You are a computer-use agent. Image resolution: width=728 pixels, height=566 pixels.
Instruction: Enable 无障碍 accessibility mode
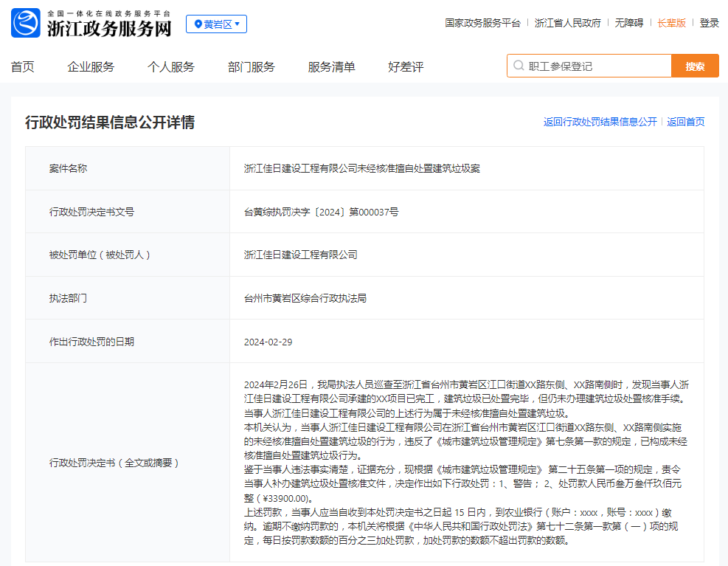tap(629, 23)
